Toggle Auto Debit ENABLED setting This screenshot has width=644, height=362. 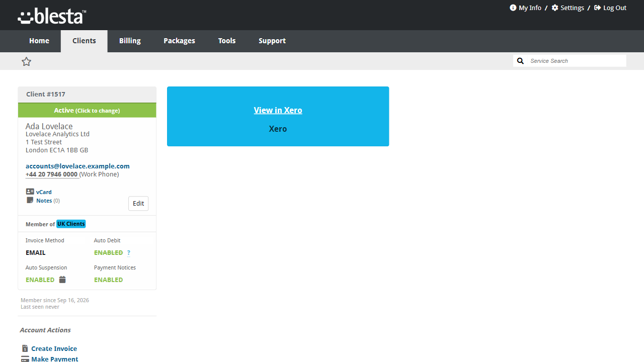click(108, 253)
